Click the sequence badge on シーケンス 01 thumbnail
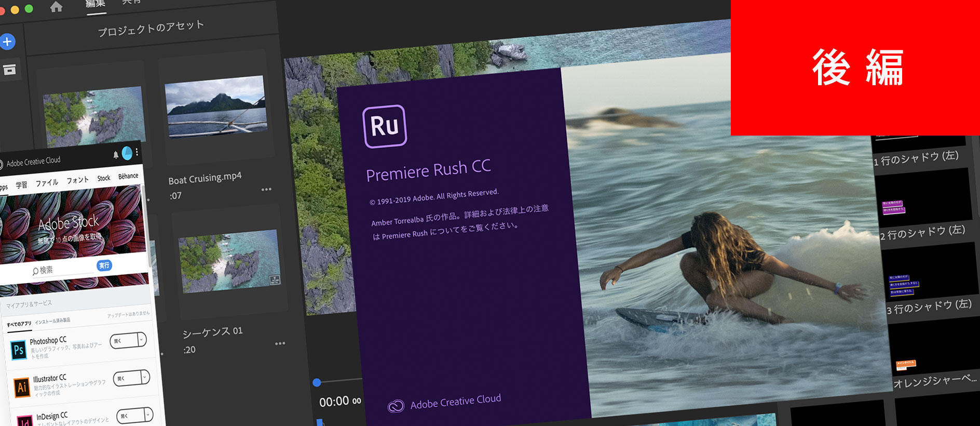The width and height of the screenshot is (980, 426). (275, 280)
